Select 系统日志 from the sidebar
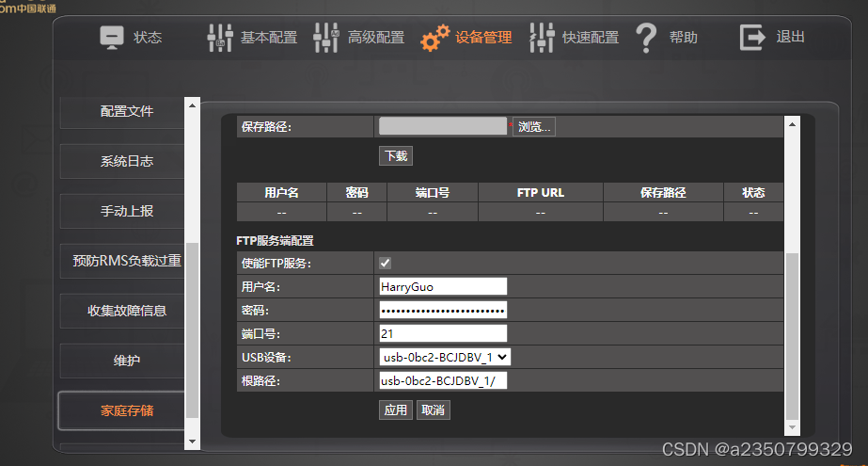 [x=127, y=161]
